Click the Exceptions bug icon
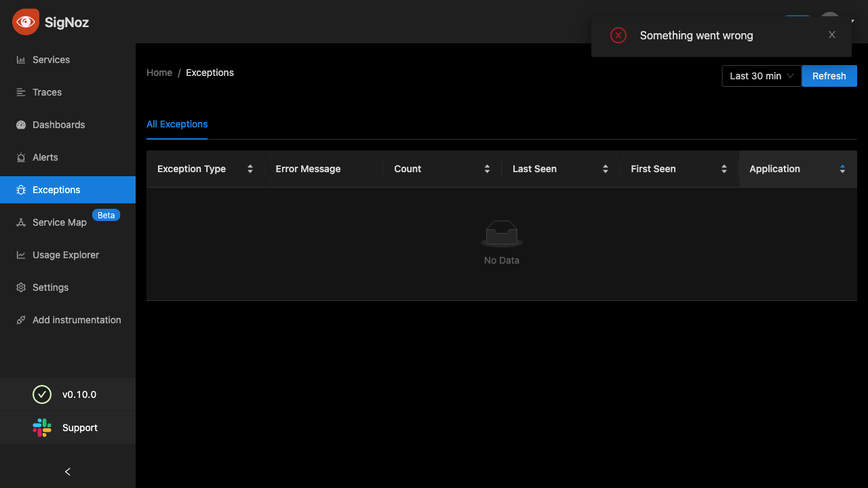The width and height of the screenshot is (868, 488). [x=21, y=190]
